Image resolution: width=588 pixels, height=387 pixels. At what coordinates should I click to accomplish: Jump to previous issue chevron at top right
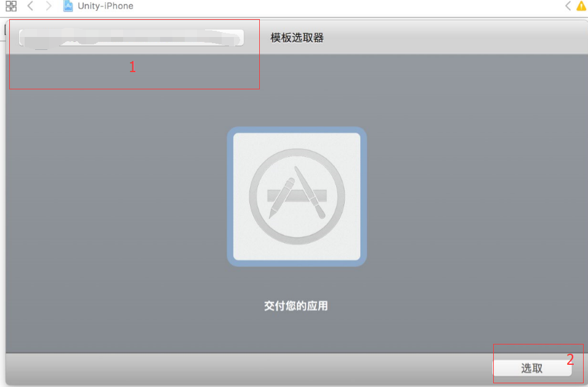[568, 6]
